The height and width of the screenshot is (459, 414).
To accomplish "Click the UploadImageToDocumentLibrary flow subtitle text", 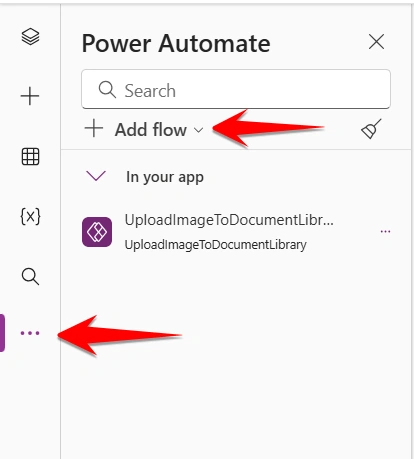I will (x=215, y=245).
